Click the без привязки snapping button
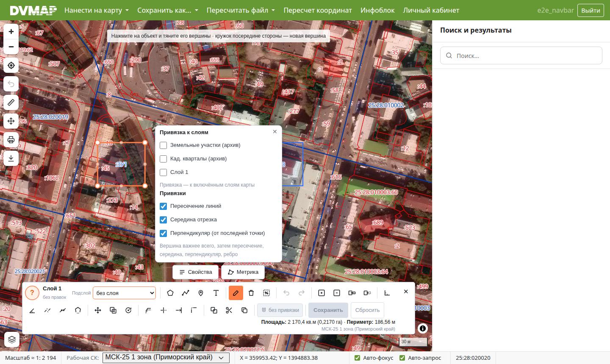Image resolution: width=610 pixels, height=364 pixels. [x=280, y=310]
